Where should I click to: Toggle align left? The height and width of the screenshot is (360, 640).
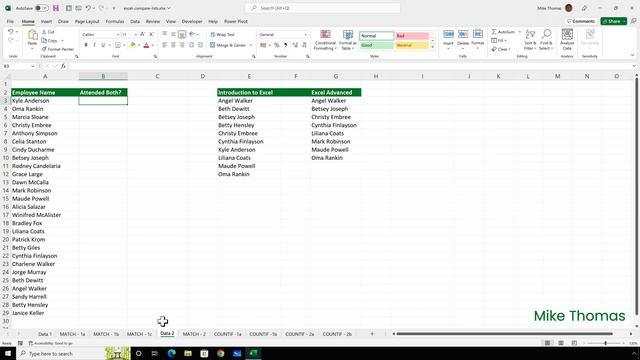point(164,45)
